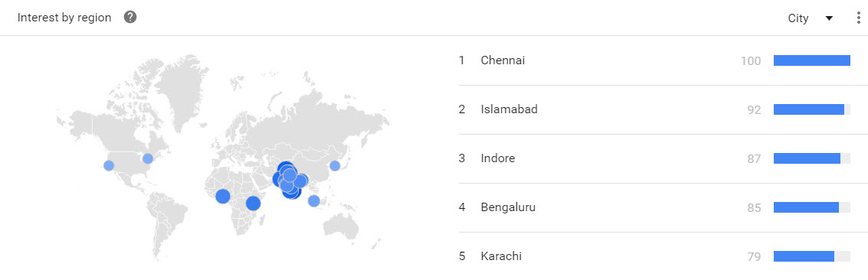Click the map bubble on the US west coast

coord(109,165)
